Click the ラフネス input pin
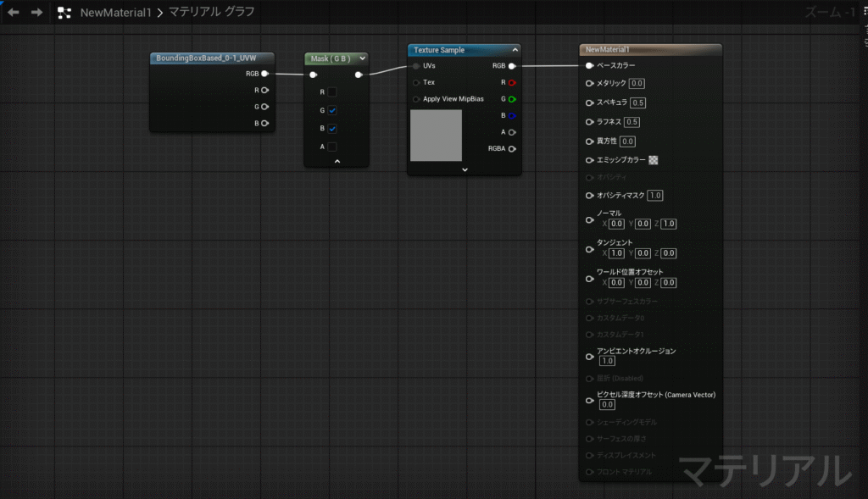 point(590,122)
